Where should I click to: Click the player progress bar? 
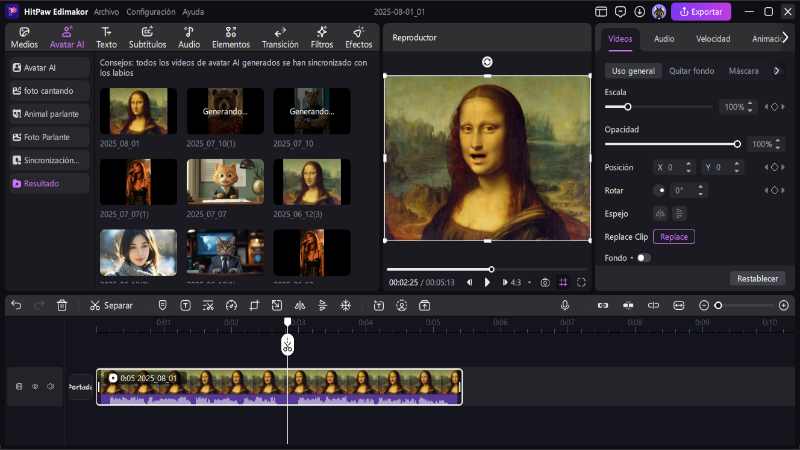pos(487,269)
